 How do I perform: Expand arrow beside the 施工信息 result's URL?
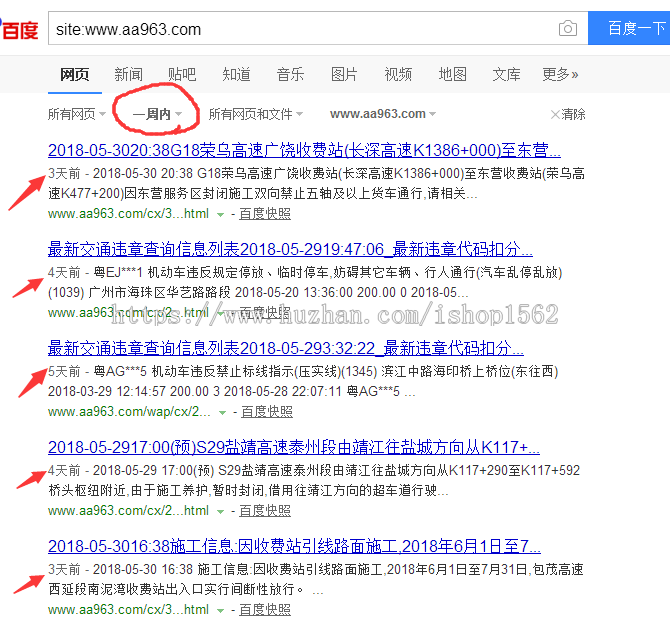click(220, 611)
